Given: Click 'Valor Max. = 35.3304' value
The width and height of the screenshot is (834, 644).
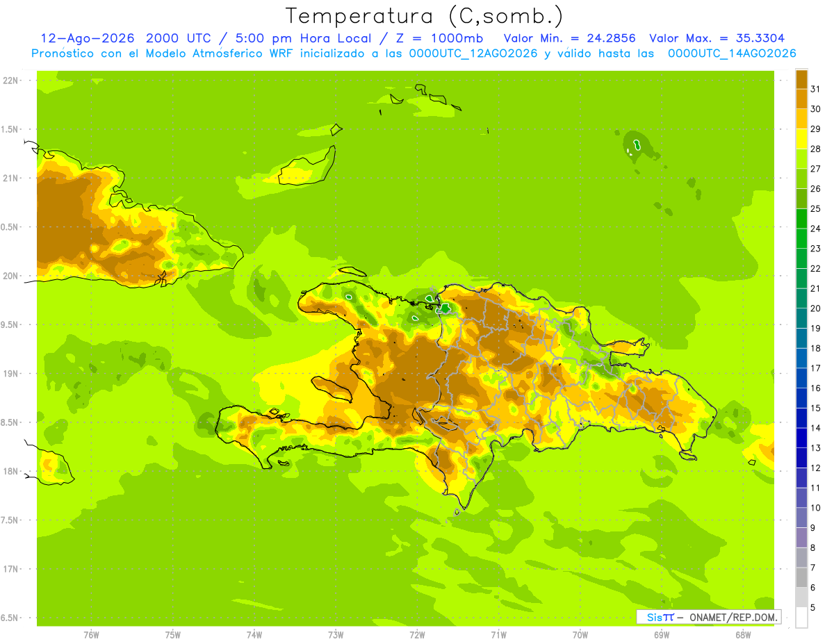Looking at the screenshot, I should coord(717,38).
